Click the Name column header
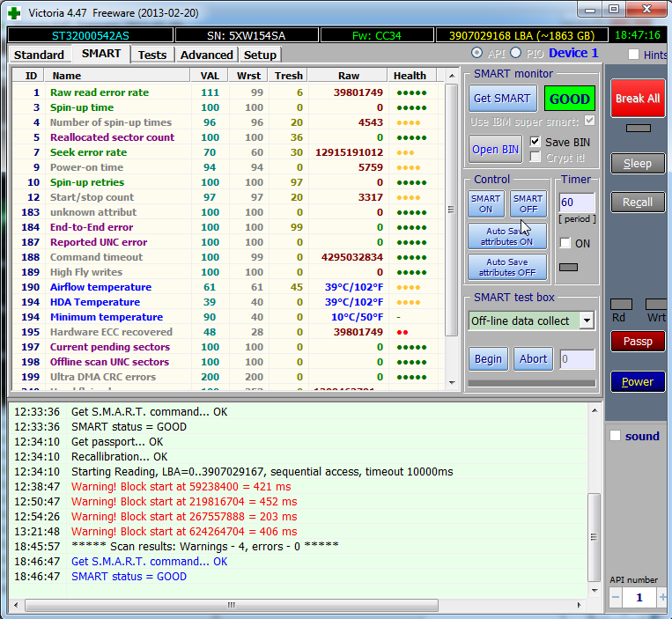 [117, 76]
